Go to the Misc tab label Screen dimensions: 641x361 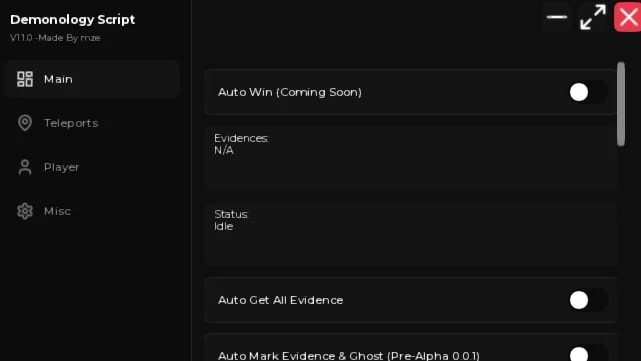coord(57,211)
